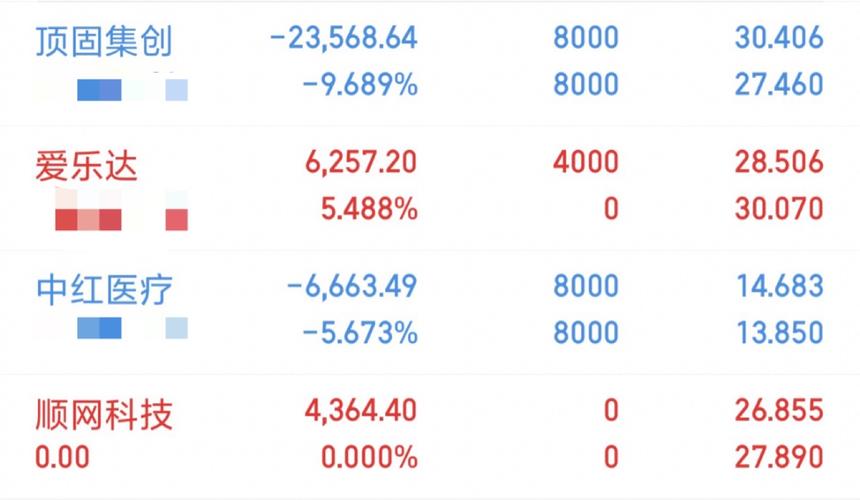Select the -6,663.49 loss value
Image resolution: width=860 pixels, height=500 pixels.
point(352,287)
